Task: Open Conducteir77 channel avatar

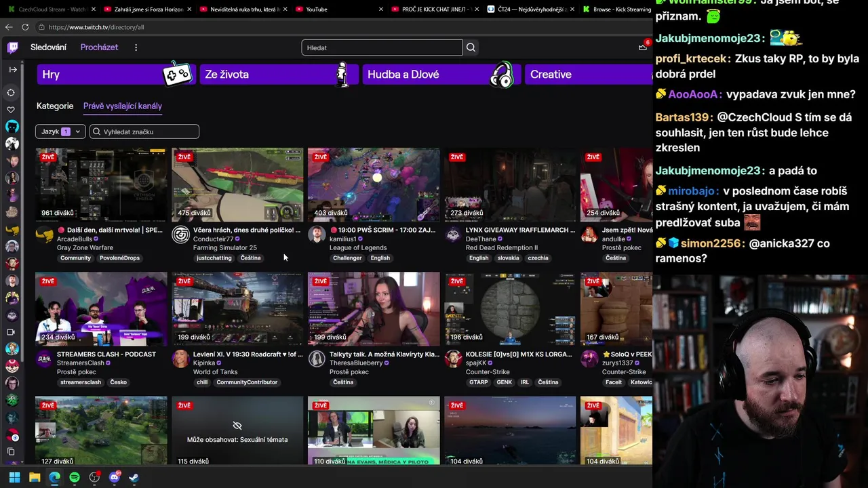Action: point(180,235)
